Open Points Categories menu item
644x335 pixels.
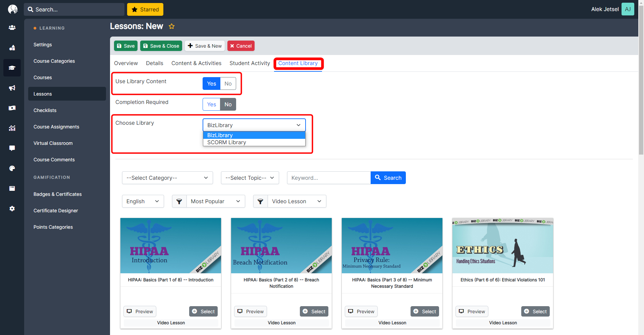(67, 227)
